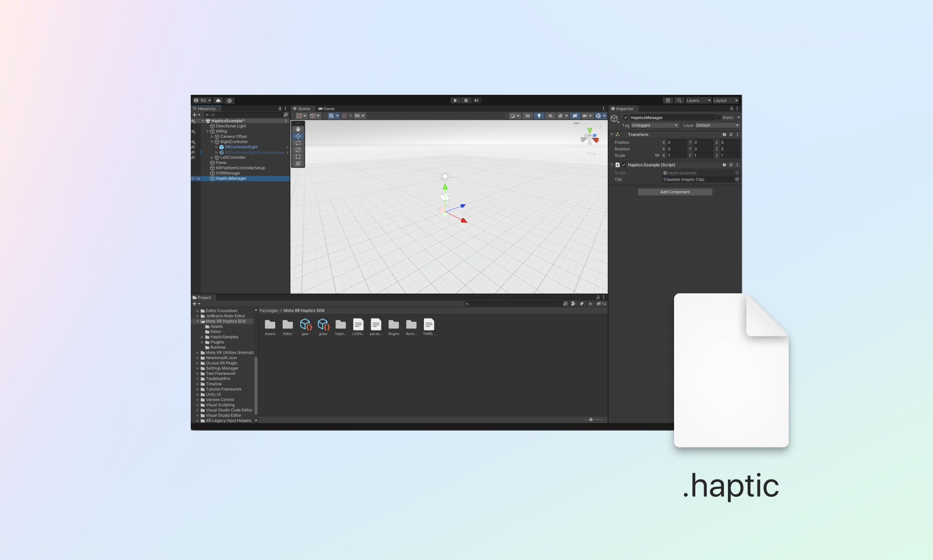933x560 pixels.
Task: Click the favorites star in Project panel
Action: tap(590, 304)
